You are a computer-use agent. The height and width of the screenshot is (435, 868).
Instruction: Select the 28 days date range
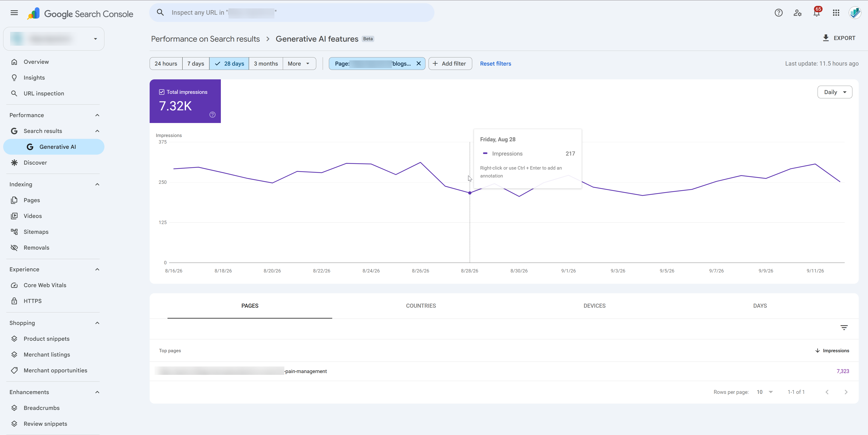[x=229, y=64]
